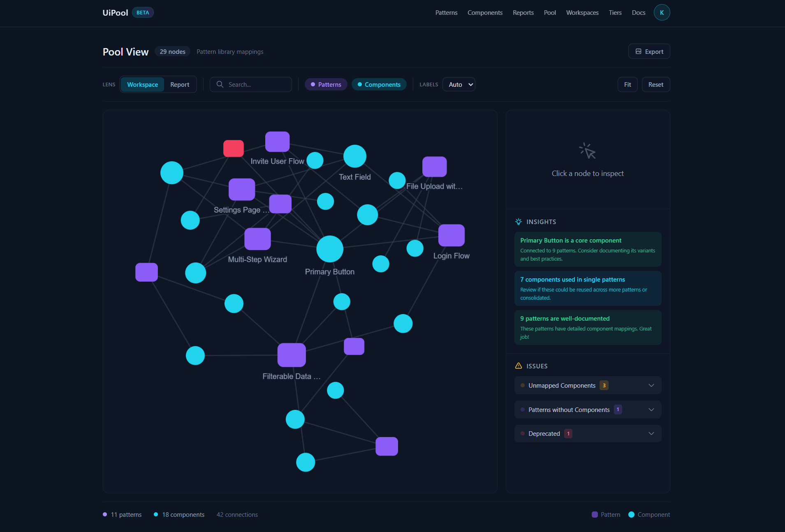Open the 9 patterns well-documented insight
The image size is (785, 532).
588,327
